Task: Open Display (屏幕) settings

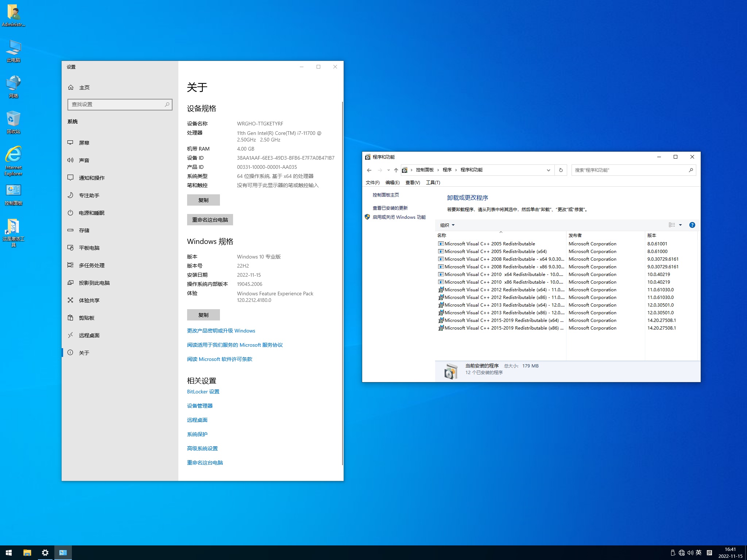Action: coord(120,143)
